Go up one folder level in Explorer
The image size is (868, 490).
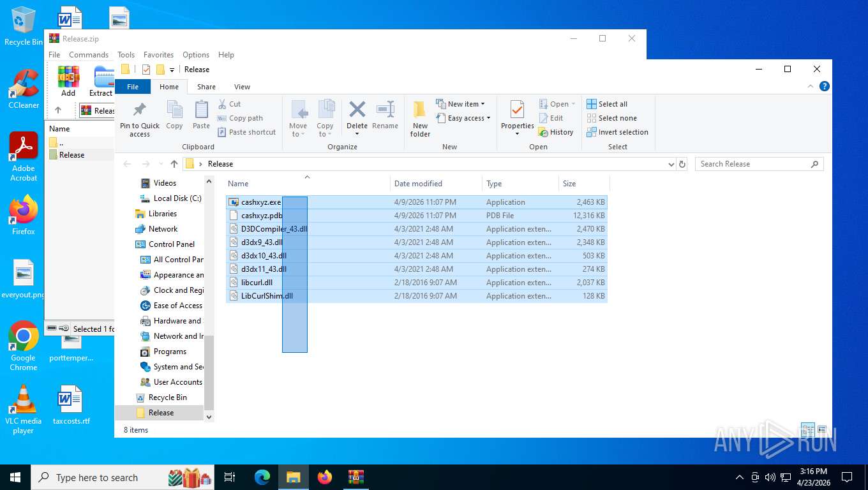174,164
